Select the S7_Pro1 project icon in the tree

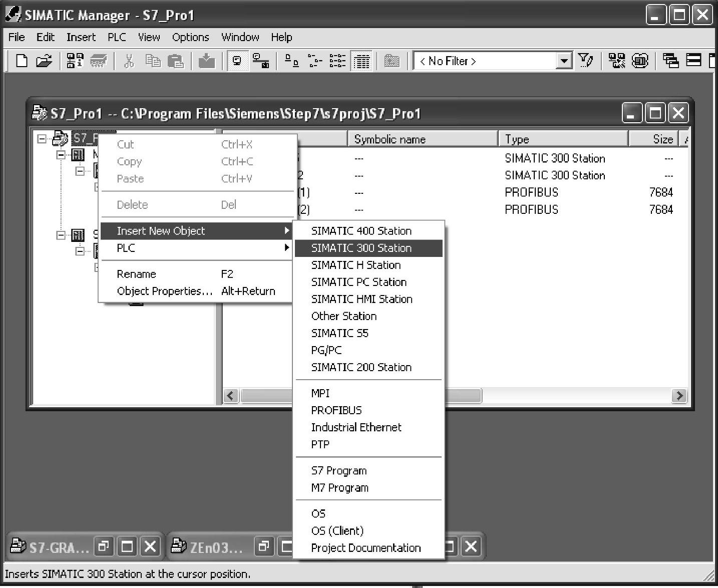61,138
